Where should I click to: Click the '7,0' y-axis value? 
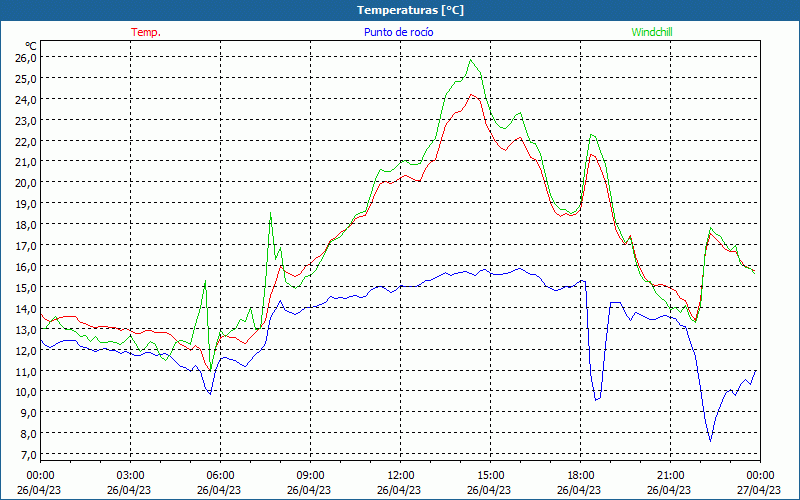28,454
